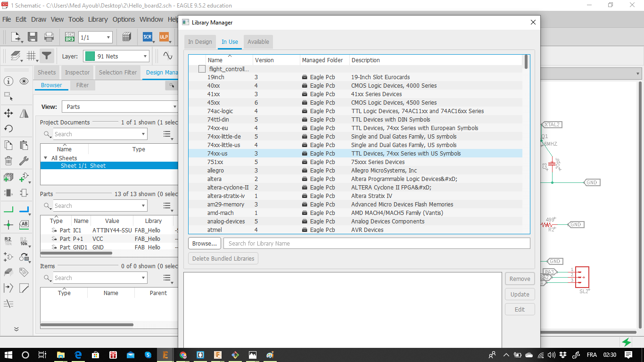Image resolution: width=644 pixels, height=362 pixels.
Task: Open the Filter sub-tab
Action: [x=83, y=85]
